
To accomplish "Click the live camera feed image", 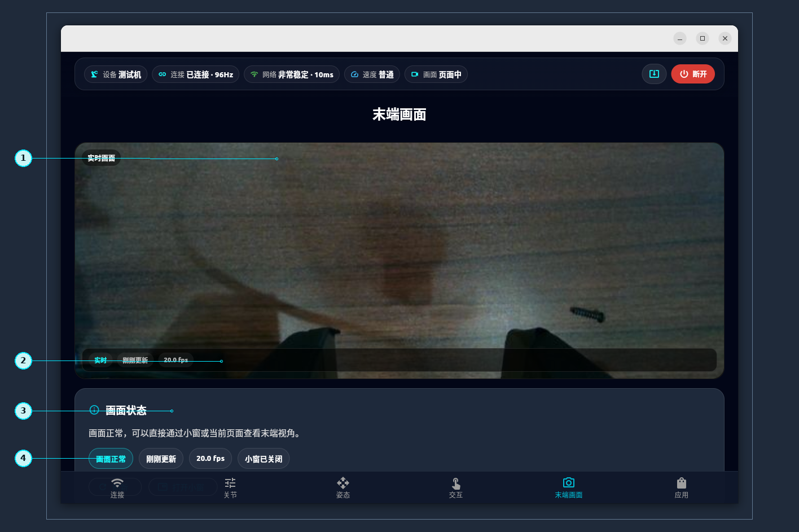I will 399,260.
